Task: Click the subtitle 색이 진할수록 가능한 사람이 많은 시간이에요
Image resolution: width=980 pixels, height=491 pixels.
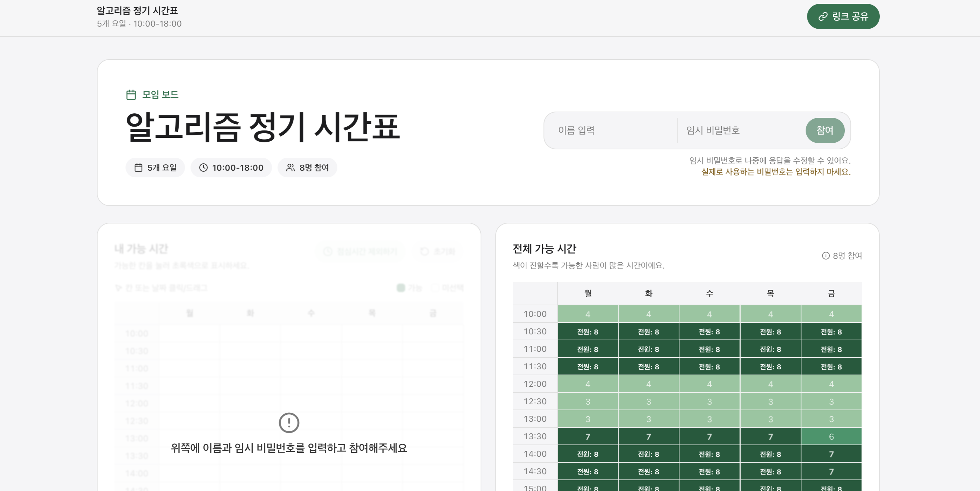Action: tap(589, 266)
